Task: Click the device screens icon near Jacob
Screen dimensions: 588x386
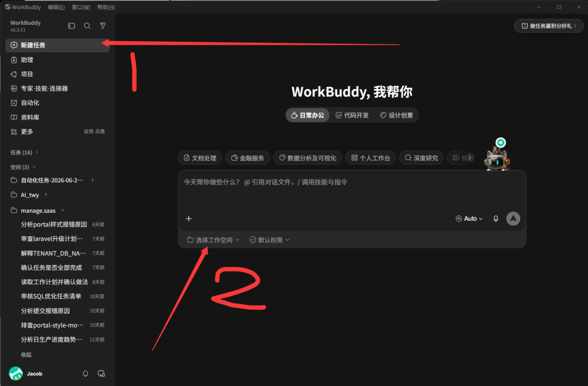Action: pyautogui.click(x=101, y=373)
